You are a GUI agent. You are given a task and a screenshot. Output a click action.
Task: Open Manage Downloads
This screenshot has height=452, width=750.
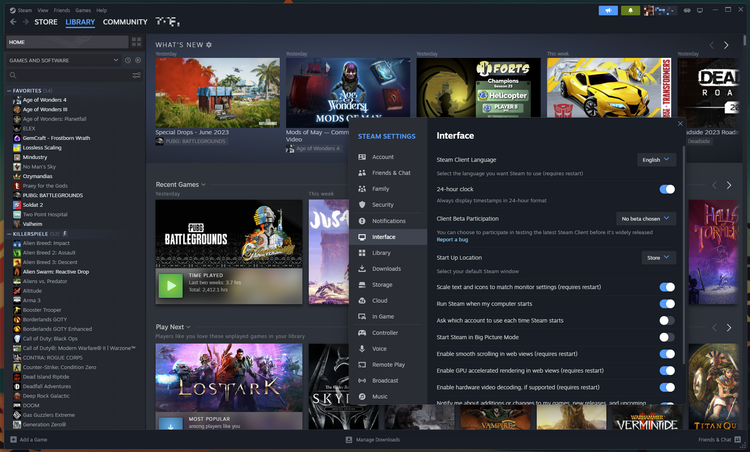coord(373,440)
